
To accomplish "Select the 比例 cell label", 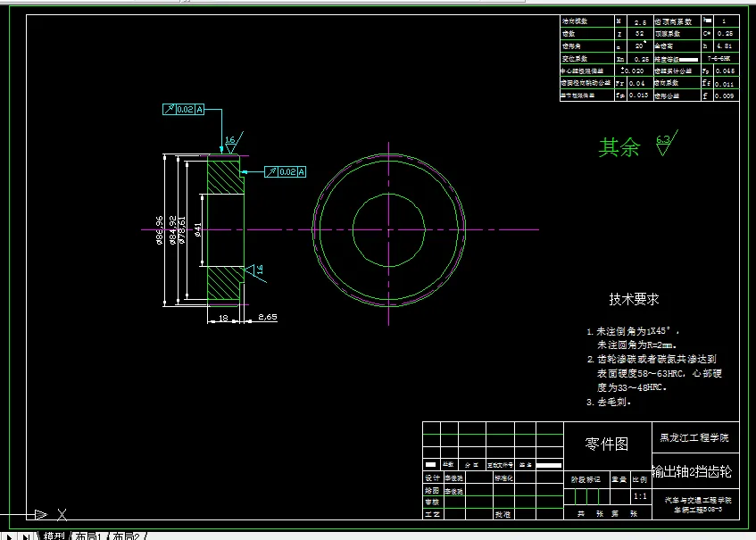I will pos(640,479).
